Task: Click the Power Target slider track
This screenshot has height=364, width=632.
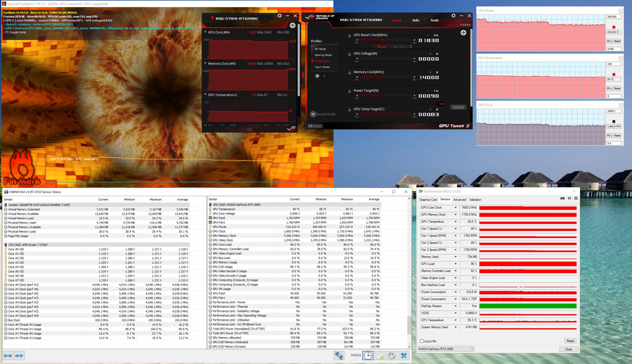Action: pyautogui.click(x=385, y=96)
